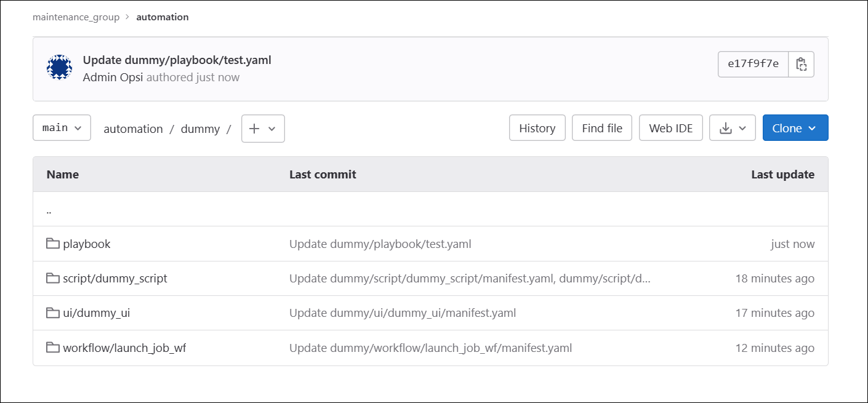Viewport: 868px width, 403px height.
Task: Open the dummy path segment in breadcrumb
Action: (x=200, y=129)
